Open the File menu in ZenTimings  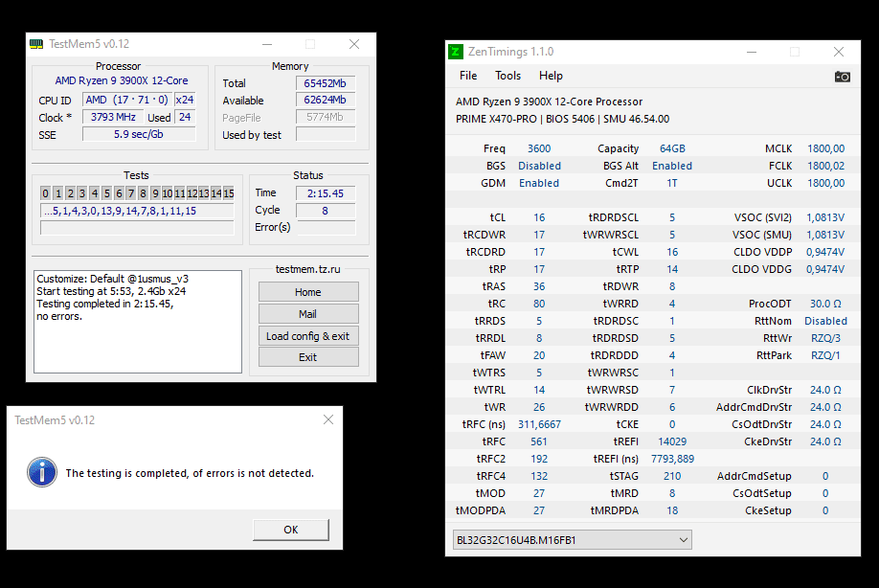coord(468,76)
